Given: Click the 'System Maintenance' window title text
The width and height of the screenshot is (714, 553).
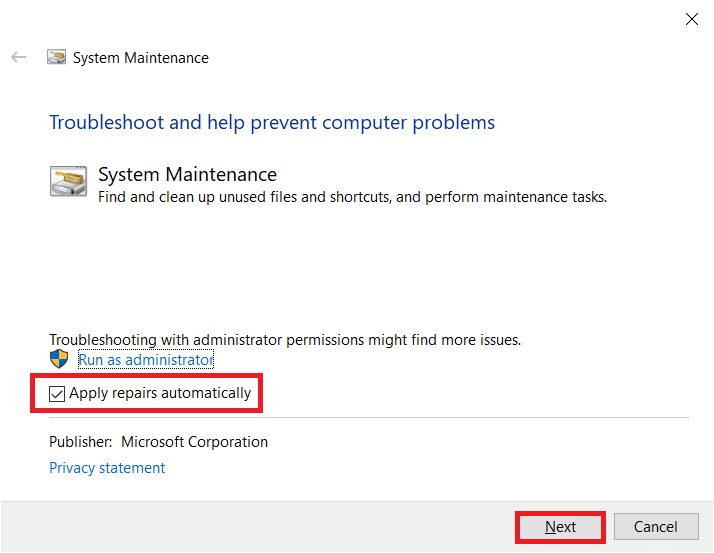Looking at the screenshot, I should coord(141,58).
